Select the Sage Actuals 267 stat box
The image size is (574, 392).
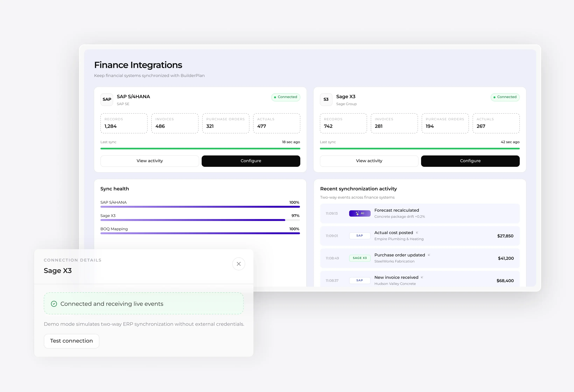tap(496, 123)
